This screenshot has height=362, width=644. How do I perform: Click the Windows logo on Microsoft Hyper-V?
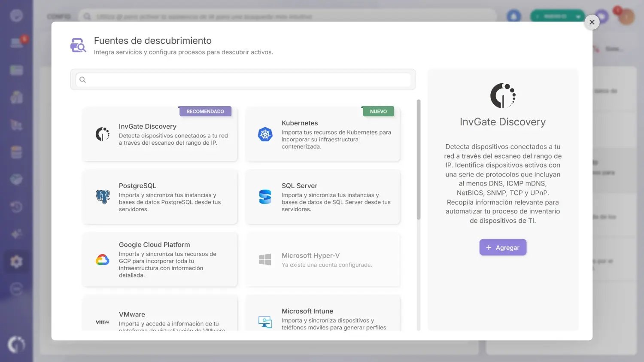[265, 259]
